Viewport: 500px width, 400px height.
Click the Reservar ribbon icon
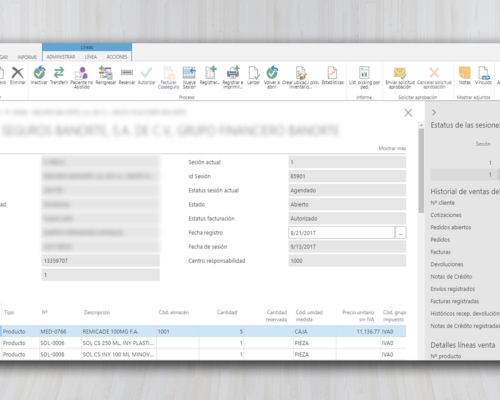pos(127,72)
